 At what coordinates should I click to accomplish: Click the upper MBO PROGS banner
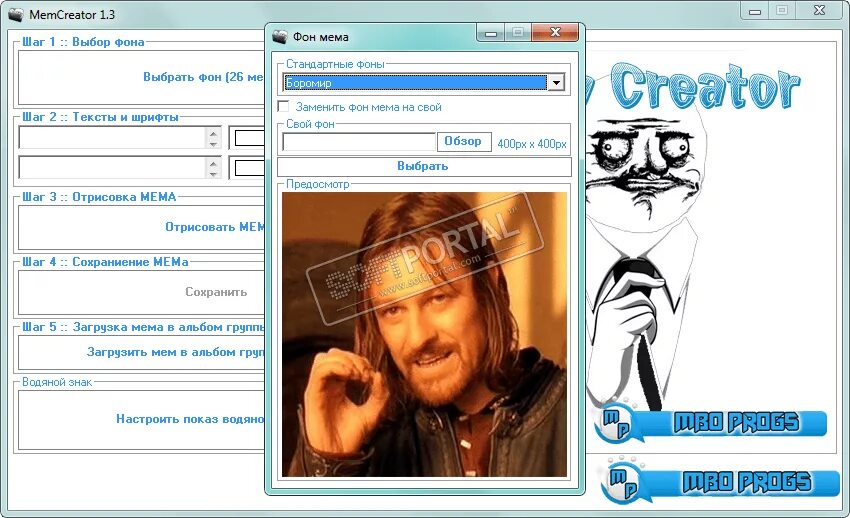click(713, 423)
